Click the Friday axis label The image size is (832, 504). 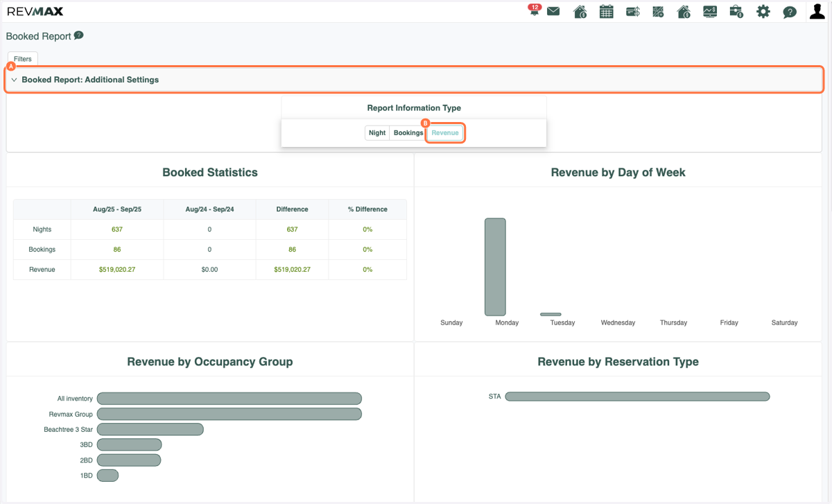pyautogui.click(x=729, y=323)
